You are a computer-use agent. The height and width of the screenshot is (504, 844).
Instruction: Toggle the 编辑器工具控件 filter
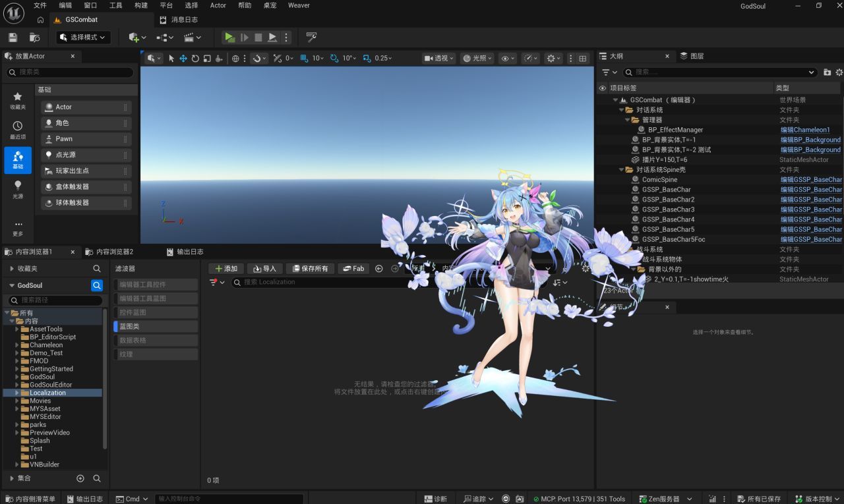156,285
